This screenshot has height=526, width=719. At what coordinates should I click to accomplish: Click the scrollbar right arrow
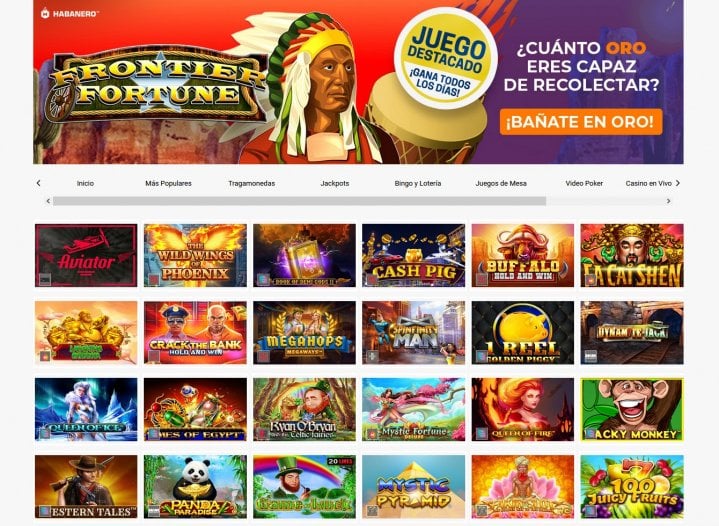[x=669, y=201]
